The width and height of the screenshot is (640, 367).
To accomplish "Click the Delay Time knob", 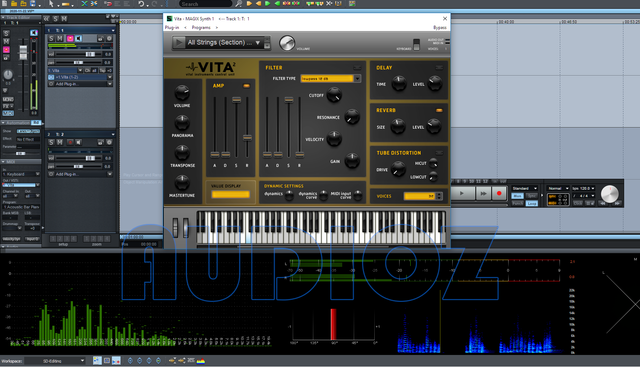I will coord(399,84).
